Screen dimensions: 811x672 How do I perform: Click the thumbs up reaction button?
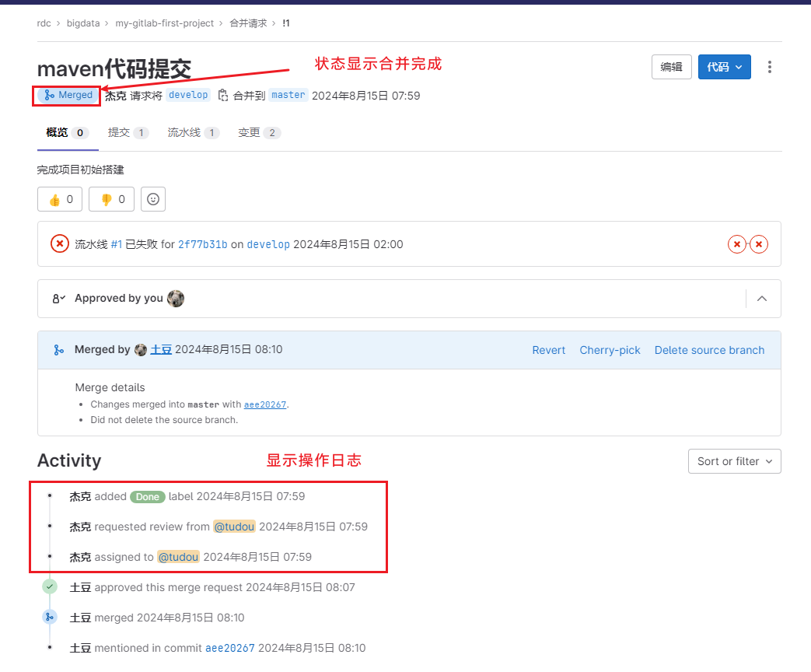point(60,199)
